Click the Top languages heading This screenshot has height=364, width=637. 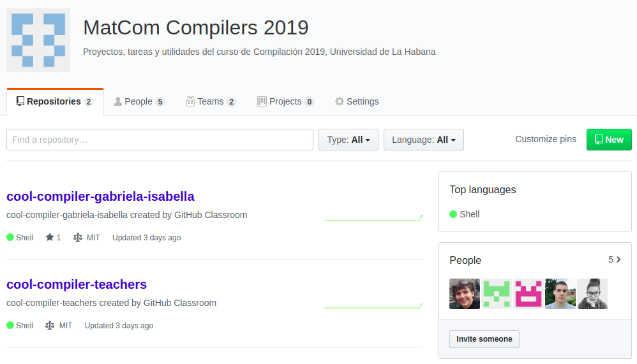click(x=483, y=190)
